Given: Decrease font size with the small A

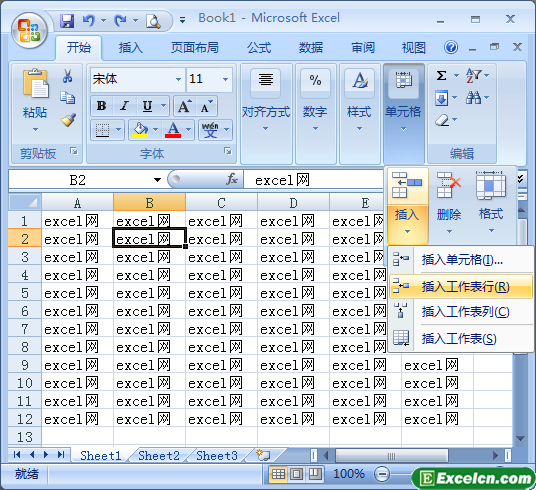Looking at the screenshot, I should click(x=206, y=106).
